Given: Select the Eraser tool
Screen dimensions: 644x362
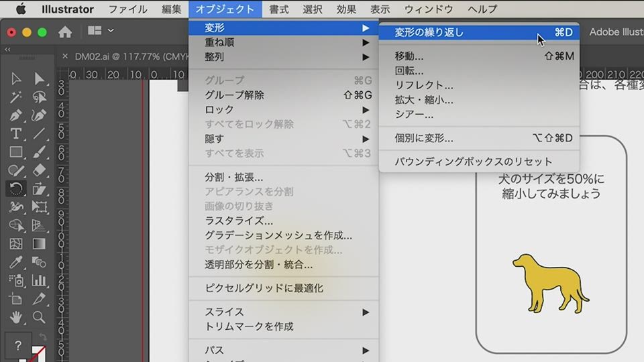Looking at the screenshot, I should coord(40,170).
